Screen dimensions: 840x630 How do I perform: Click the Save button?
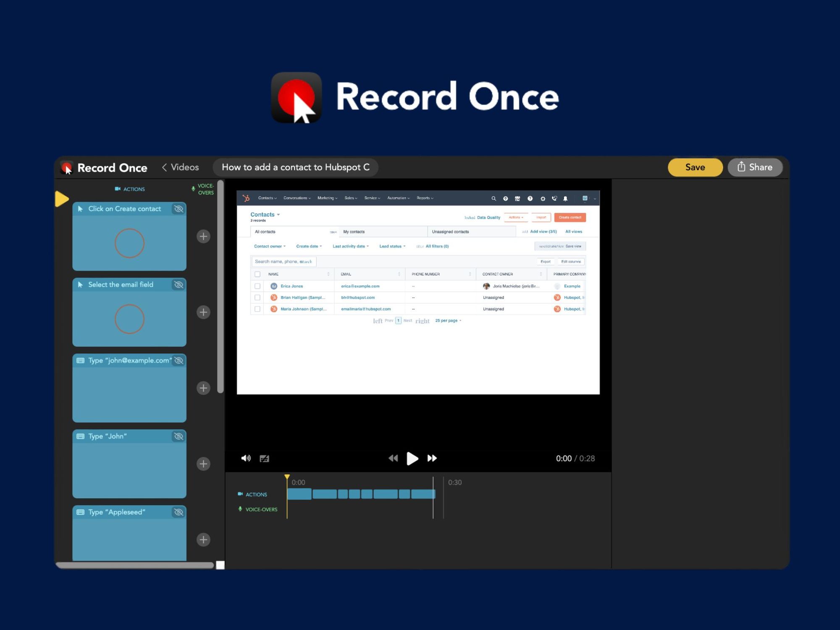(x=695, y=167)
